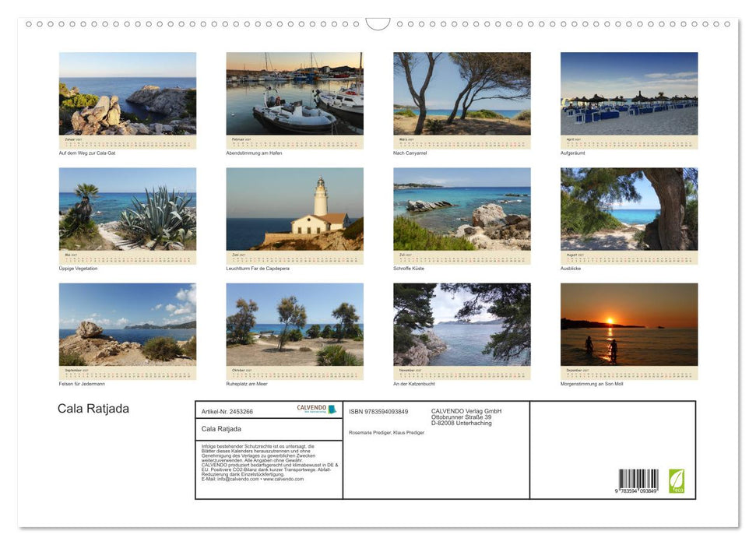This screenshot has height=545, width=756.
Task: Click authors 'Rosemarie Prediger, Klaus Prediger'
Action: tap(387, 433)
